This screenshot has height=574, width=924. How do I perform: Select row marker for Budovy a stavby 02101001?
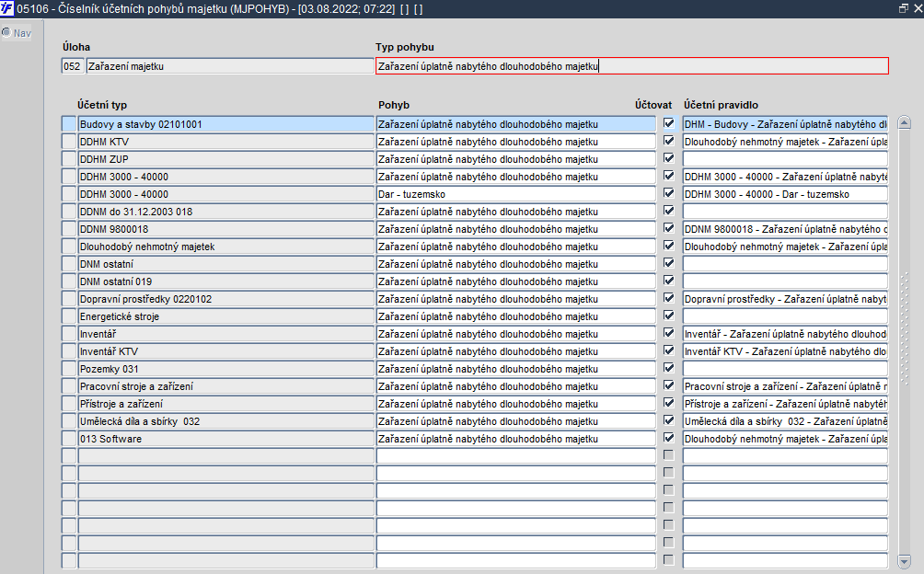pyautogui.click(x=69, y=123)
